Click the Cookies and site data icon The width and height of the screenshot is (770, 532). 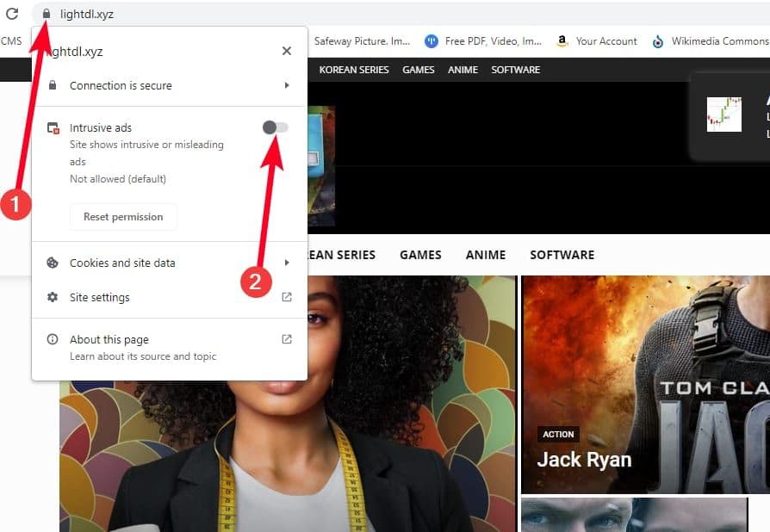[x=53, y=263]
